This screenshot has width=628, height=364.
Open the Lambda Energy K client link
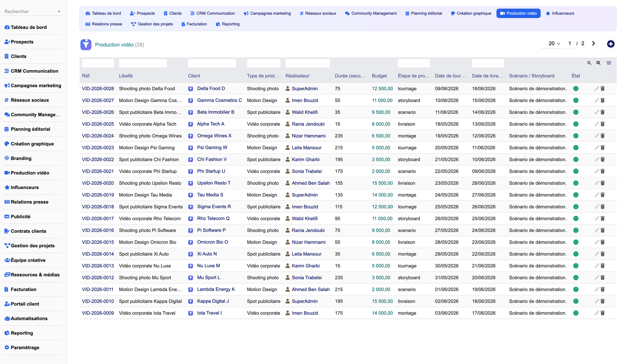coord(216,289)
